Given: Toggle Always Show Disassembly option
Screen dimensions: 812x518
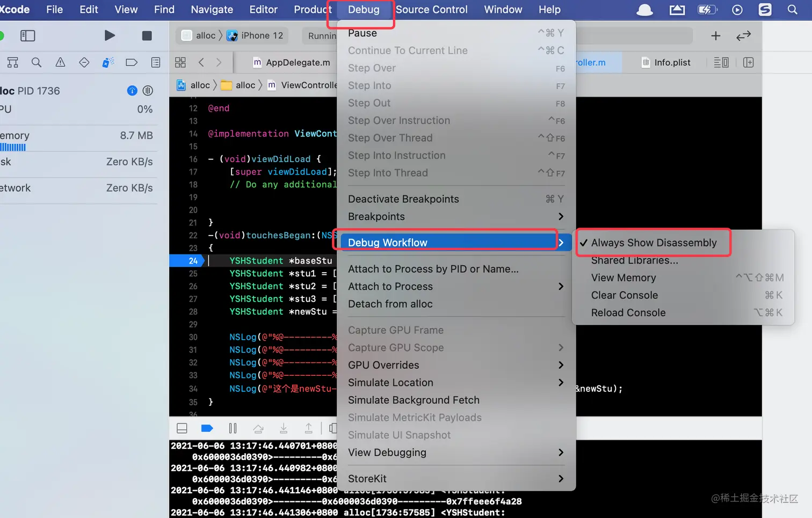Looking at the screenshot, I should pos(654,243).
